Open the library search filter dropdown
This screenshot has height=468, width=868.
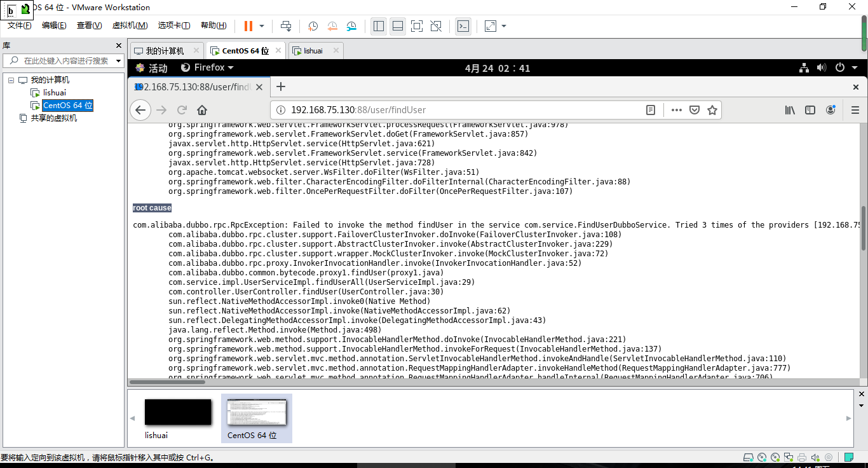(119, 61)
